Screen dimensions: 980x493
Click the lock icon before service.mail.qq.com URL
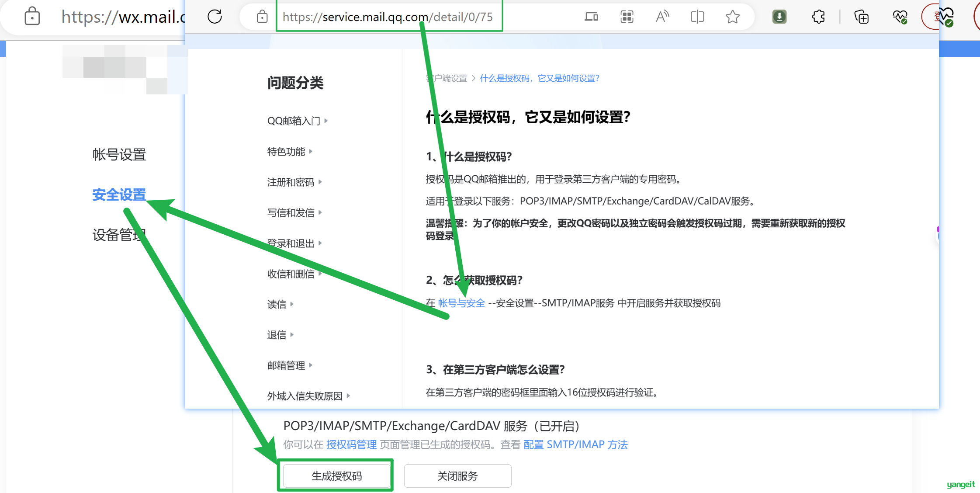coord(262,17)
